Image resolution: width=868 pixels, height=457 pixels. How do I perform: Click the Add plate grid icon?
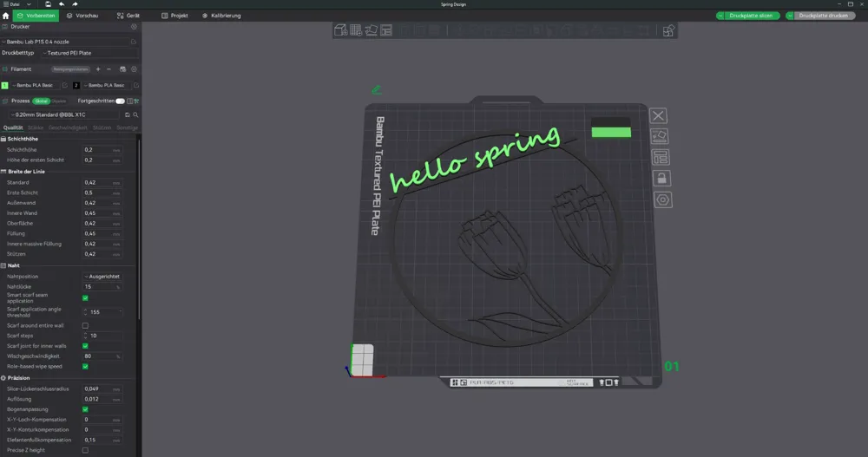pyautogui.click(x=356, y=30)
